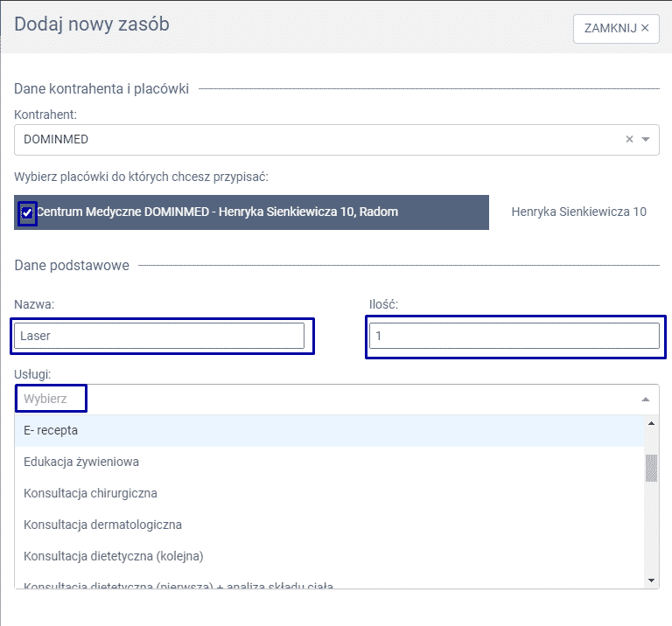Collapse the Usługi list with its arrow

(646, 399)
